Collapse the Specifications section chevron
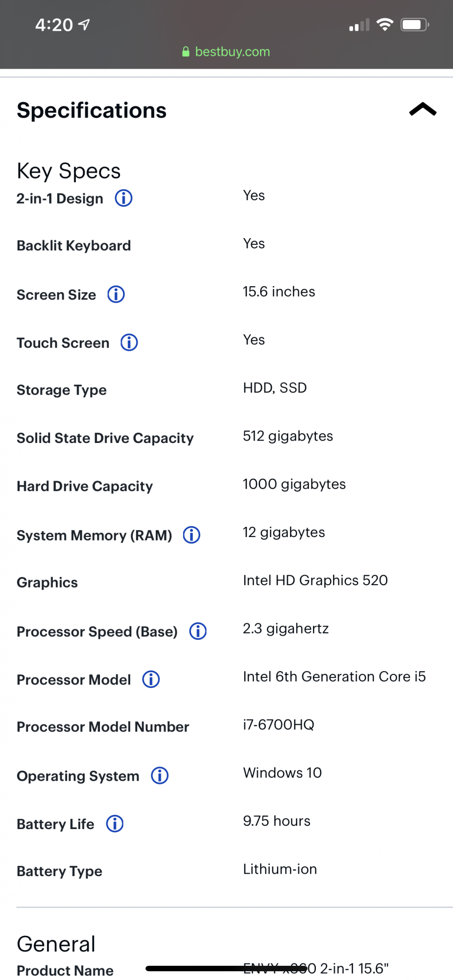This screenshot has width=453, height=980. (x=423, y=109)
